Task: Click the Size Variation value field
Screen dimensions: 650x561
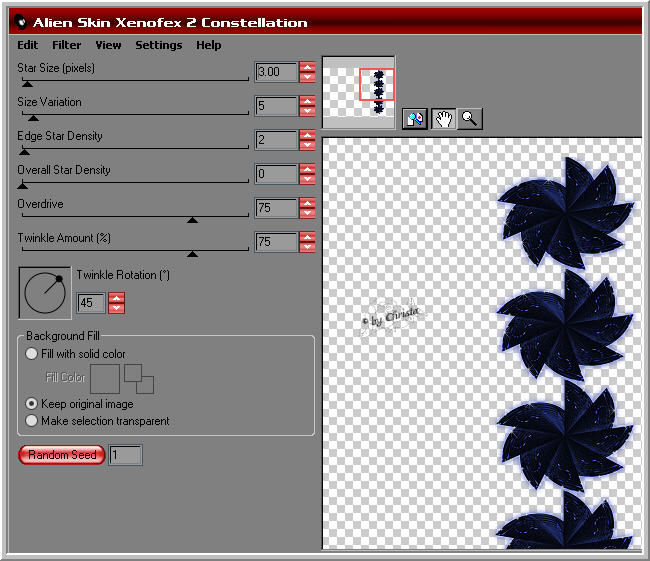Action: [x=276, y=106]
